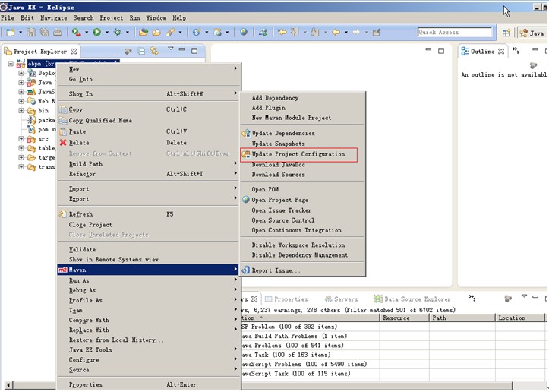Click the Search flashlight toolbar icon
The height and width of the screenshot is (392, 549).
(171, 32)
